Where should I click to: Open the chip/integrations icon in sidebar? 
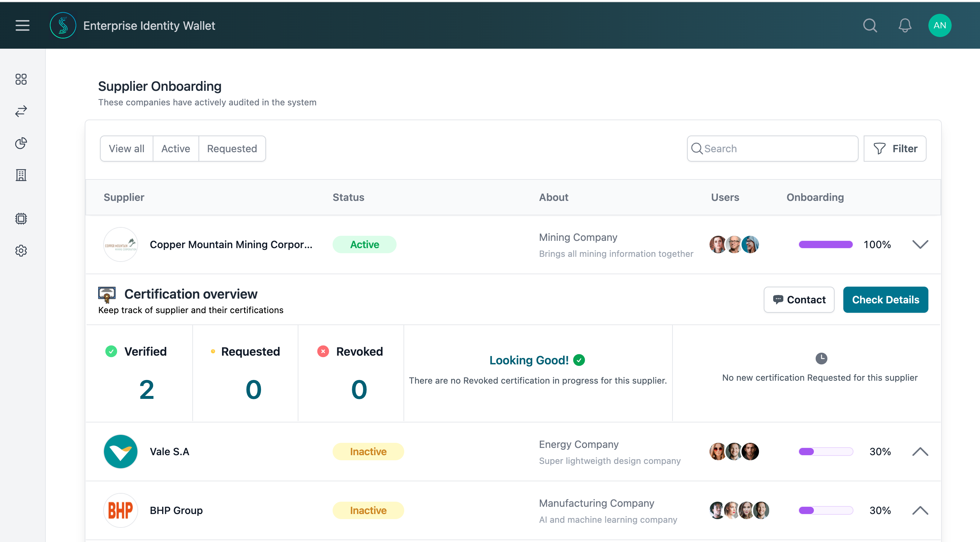click(21, 219)
